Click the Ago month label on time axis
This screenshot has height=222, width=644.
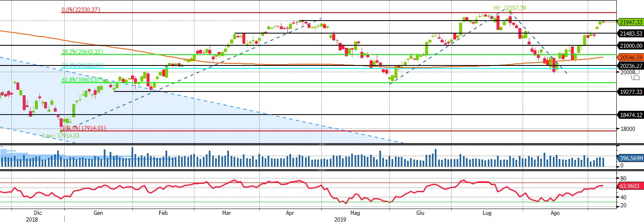(x=555, y=213)
